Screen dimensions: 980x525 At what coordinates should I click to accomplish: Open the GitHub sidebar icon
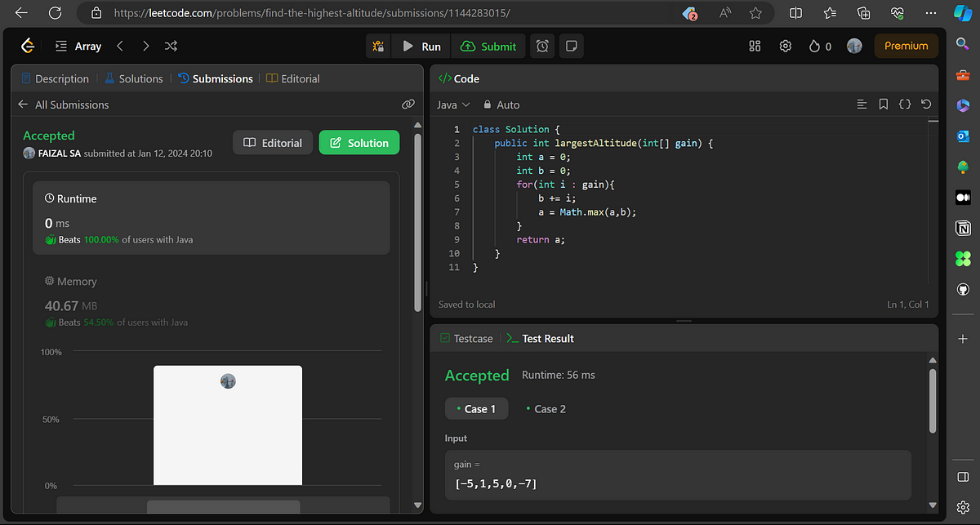tap(963, 290)
